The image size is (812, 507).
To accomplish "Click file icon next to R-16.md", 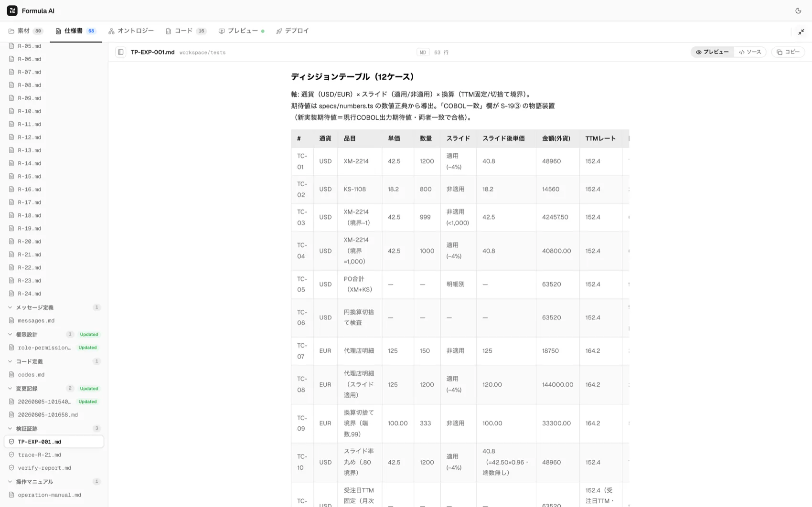I will [11, 190].
